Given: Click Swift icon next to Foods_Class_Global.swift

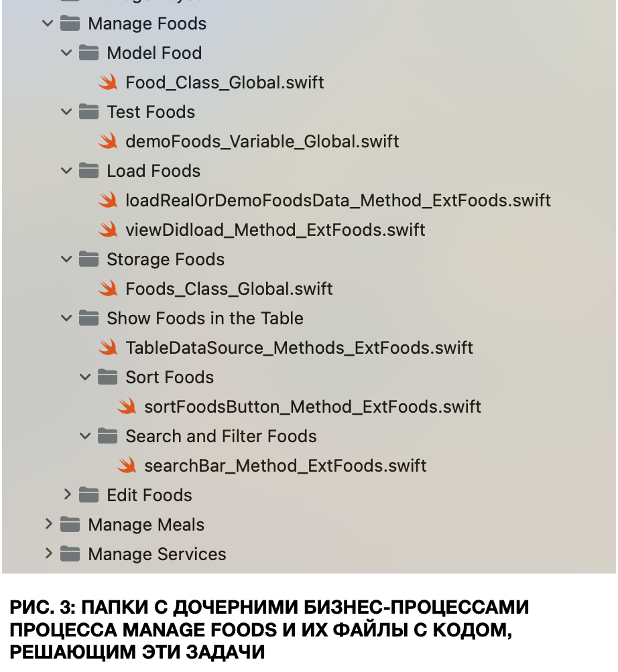Looking at the screenshot, I should [108, 289].
